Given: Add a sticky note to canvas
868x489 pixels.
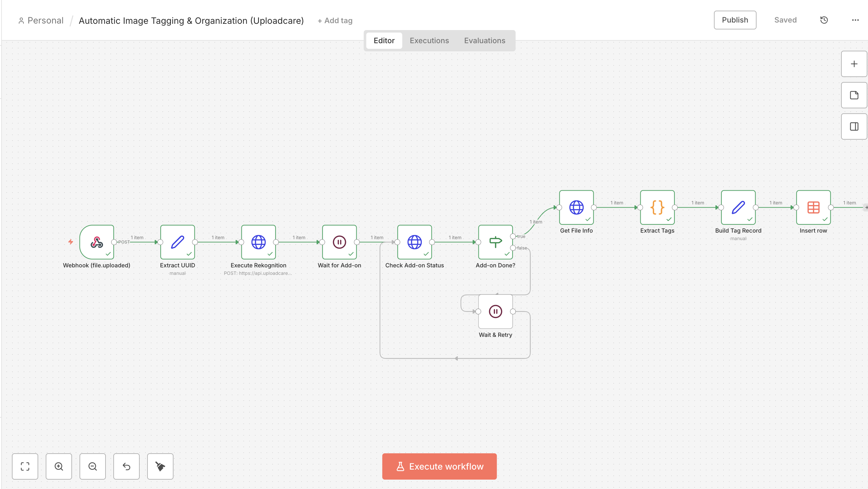Looking at the screenshot, I should pos(854,95).
